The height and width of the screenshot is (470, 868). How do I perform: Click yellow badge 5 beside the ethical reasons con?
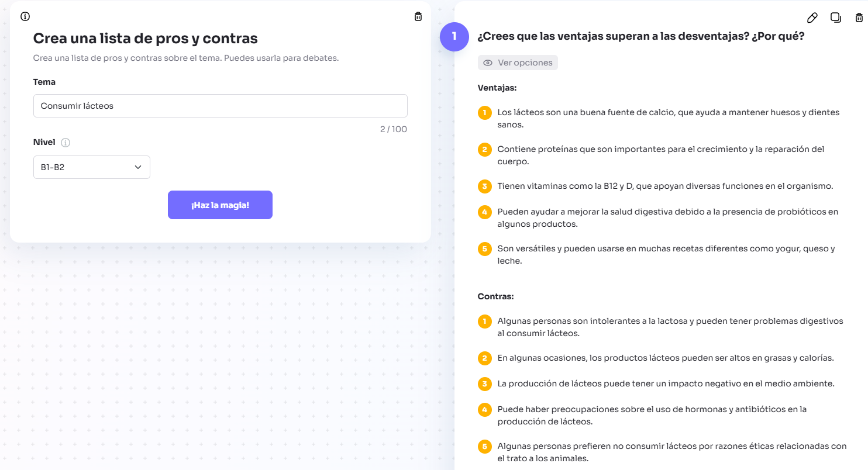point(484,447)
